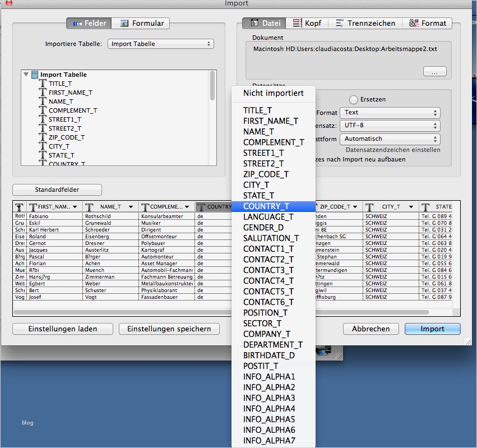
Task: Click the preview table horizontal scrollbar
Action: click(221, 312)
